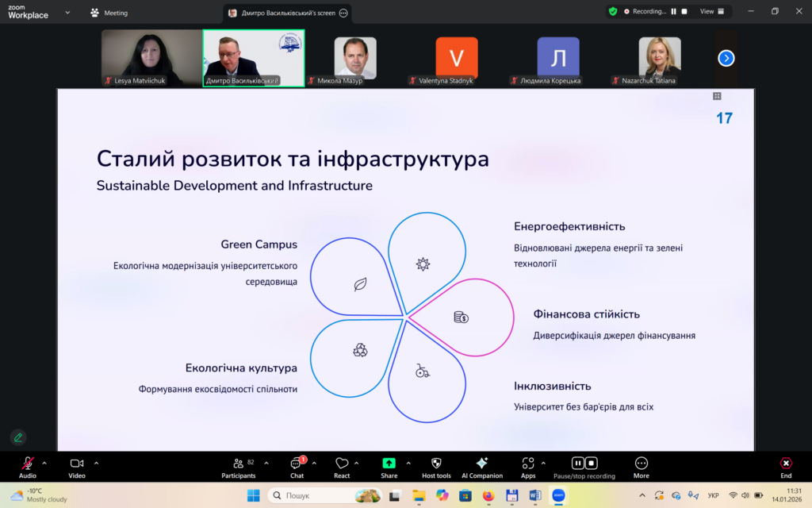Pause recording in the bottom toolbar
The image size is (812, 508).
click(578, 463)
